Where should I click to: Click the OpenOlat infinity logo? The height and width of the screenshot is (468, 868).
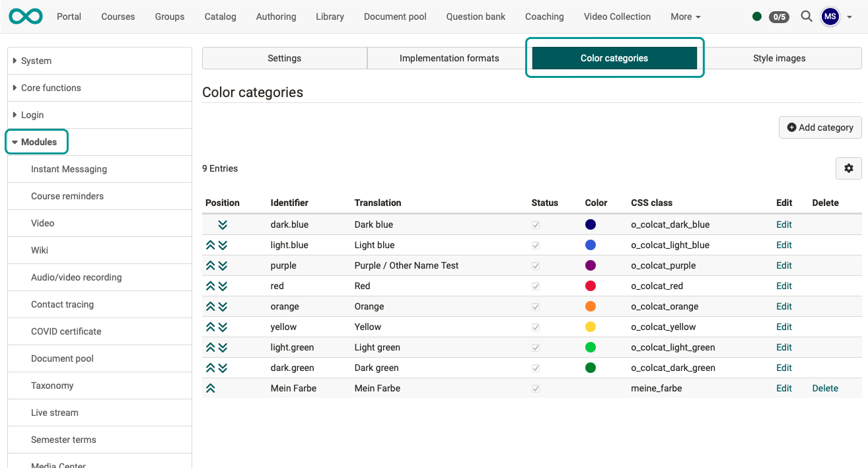pos(25,16)
